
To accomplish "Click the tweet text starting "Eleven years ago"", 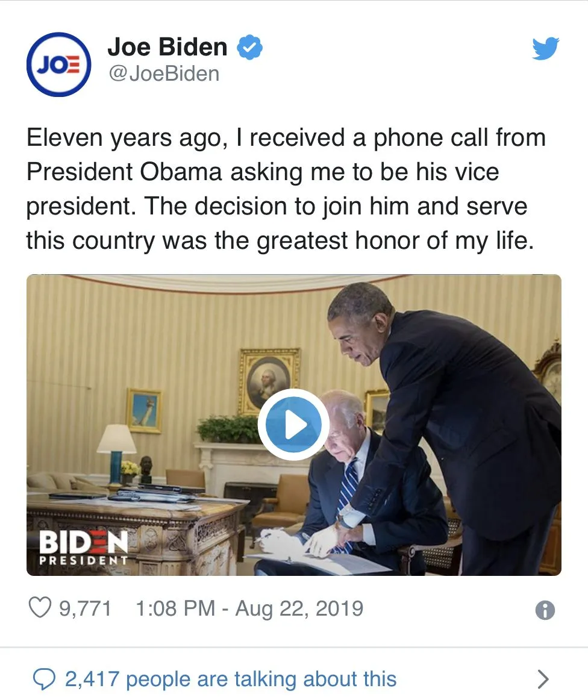I will pos(286,189).
